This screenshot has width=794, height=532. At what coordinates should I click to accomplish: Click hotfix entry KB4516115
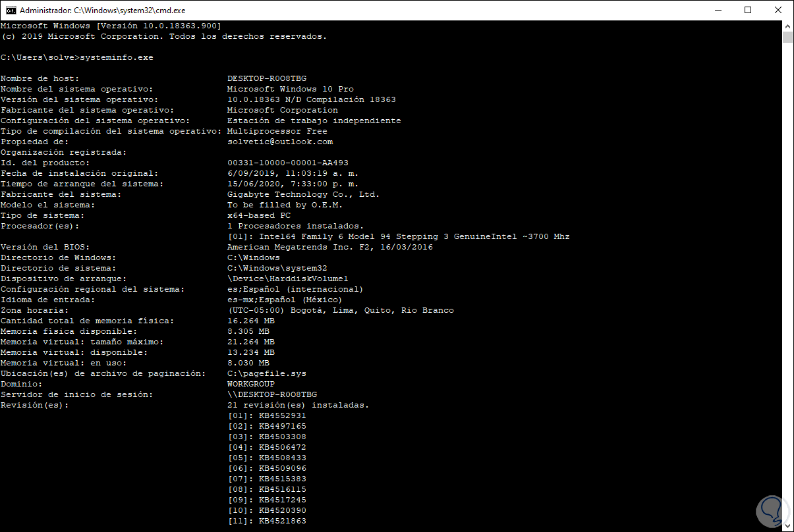[267, 489]
